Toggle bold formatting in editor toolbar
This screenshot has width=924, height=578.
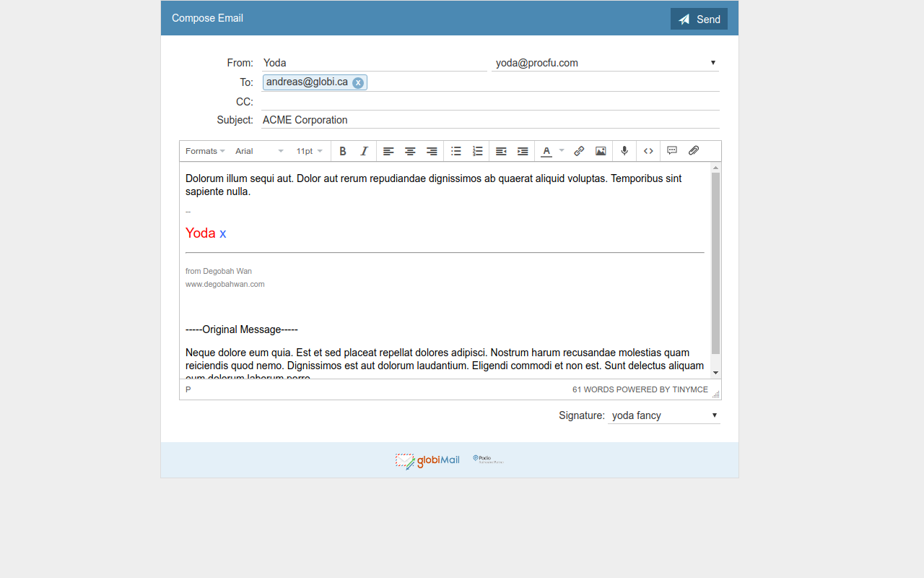pos(343,151)
